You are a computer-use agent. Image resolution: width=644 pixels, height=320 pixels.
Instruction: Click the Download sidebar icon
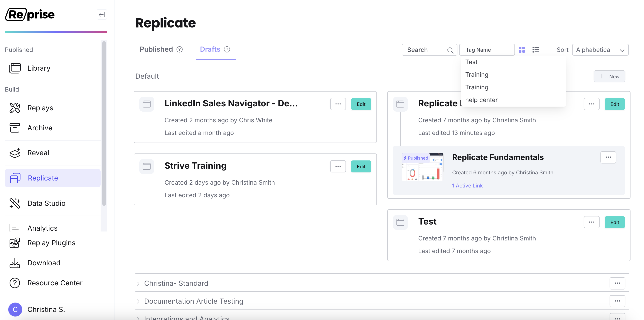tap(15, 263)
